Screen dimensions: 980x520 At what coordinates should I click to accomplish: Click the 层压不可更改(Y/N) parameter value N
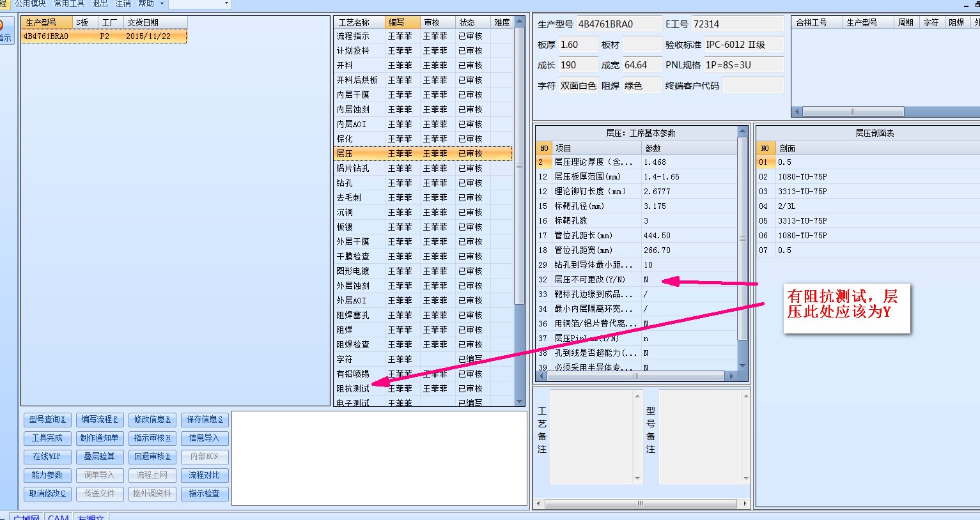click(x=688, y=280)
